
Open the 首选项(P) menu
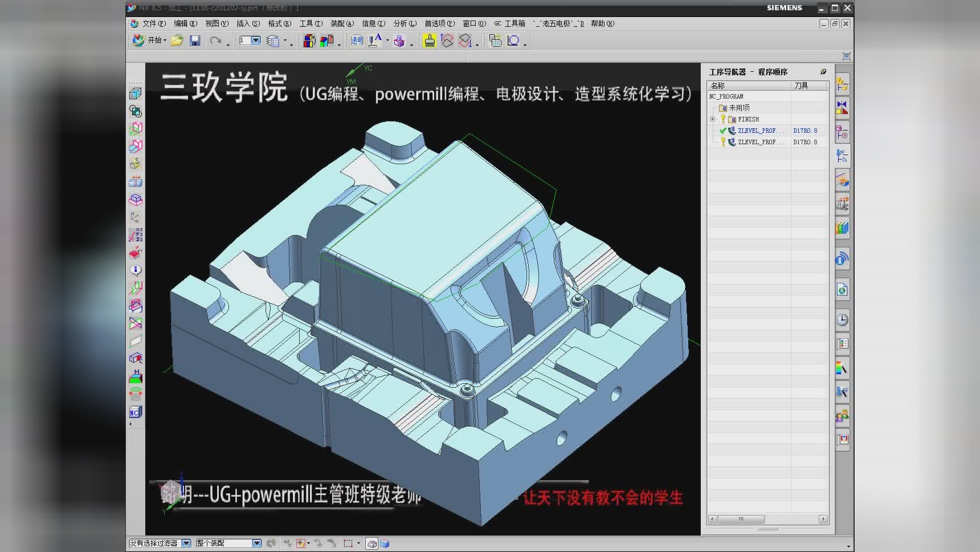click(x=439, y=23)
